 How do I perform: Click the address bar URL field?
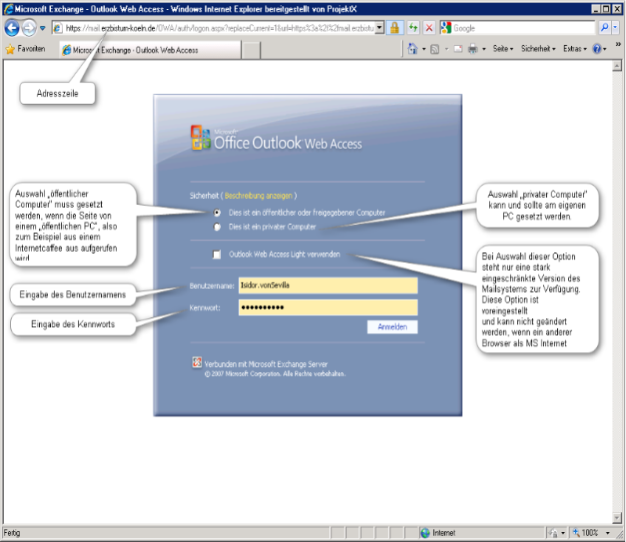click(219, 28)
